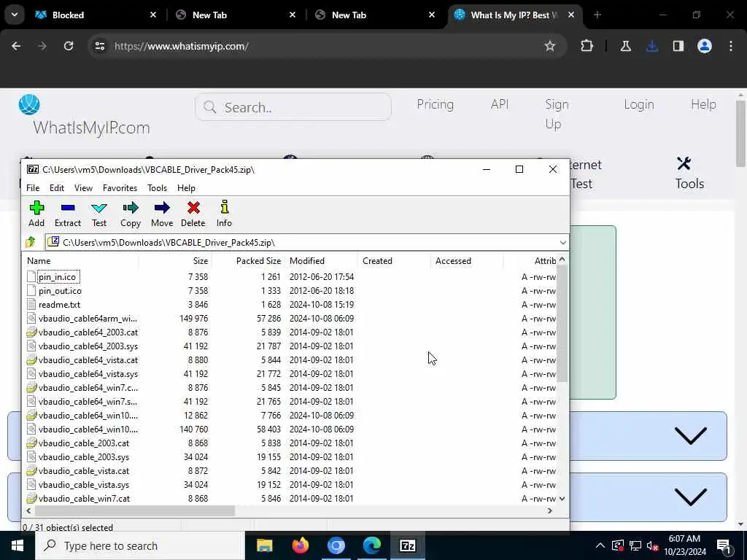Sort by the Accessed column header

tap(467, 261)
